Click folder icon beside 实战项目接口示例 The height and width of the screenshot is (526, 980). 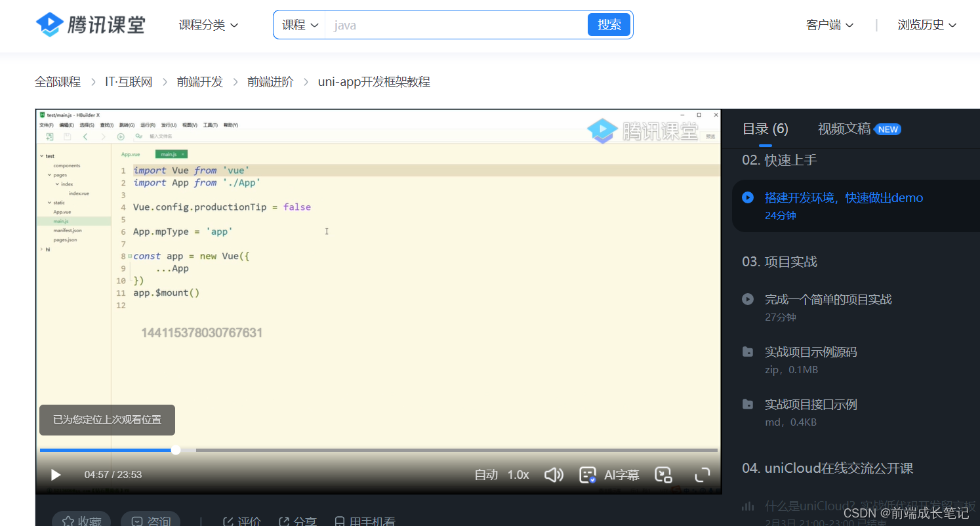click(x=747, y=404)
